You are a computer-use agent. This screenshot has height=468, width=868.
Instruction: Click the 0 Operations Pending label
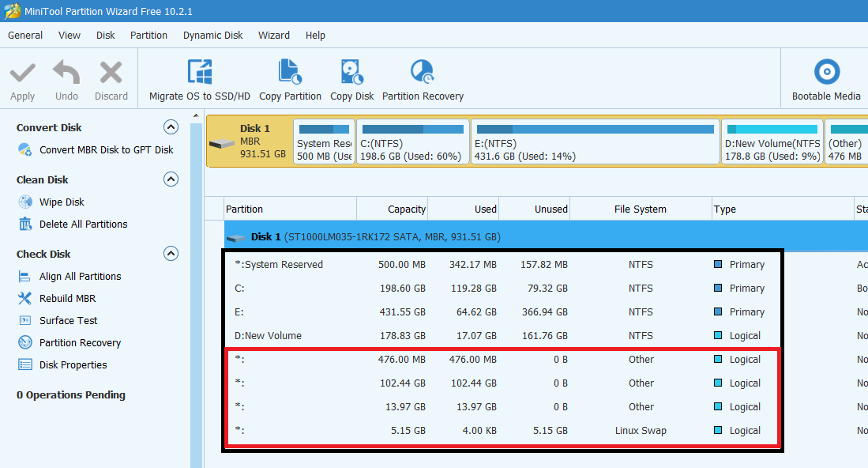71,395
